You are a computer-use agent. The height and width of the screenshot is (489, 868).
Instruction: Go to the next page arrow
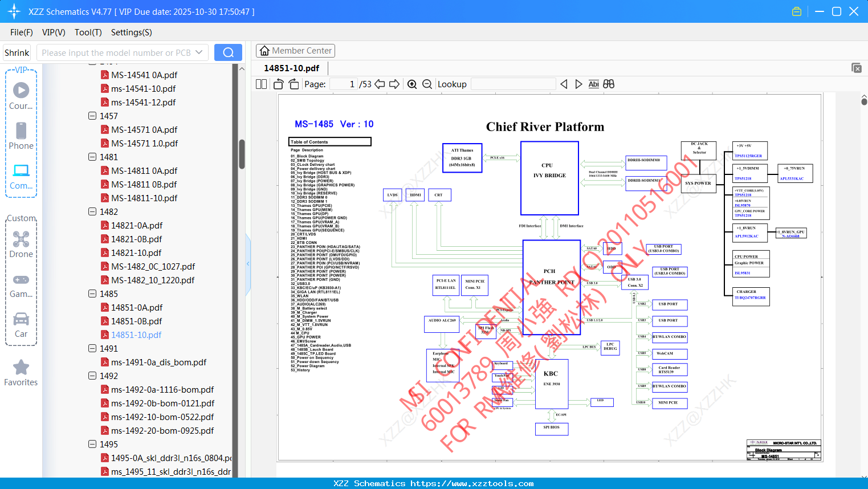394,84
